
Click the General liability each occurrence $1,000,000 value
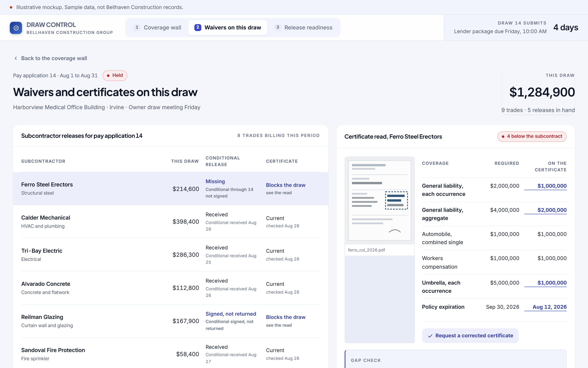coord(552,186)
